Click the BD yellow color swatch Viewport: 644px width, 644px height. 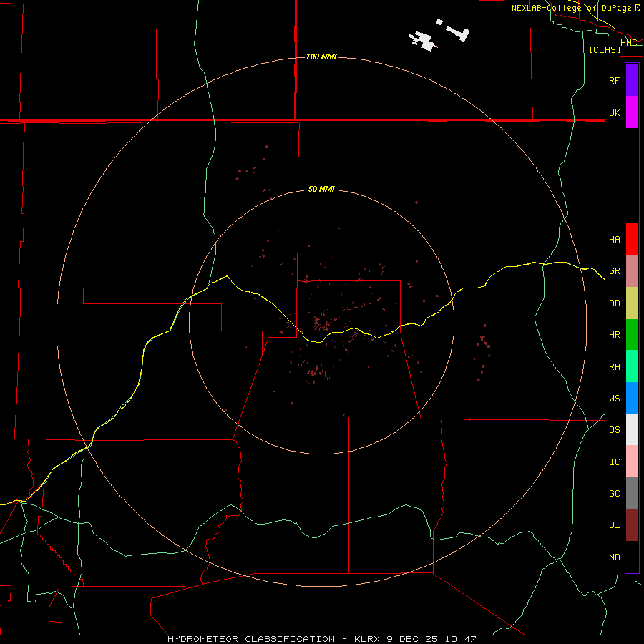[x=632, y=303]
